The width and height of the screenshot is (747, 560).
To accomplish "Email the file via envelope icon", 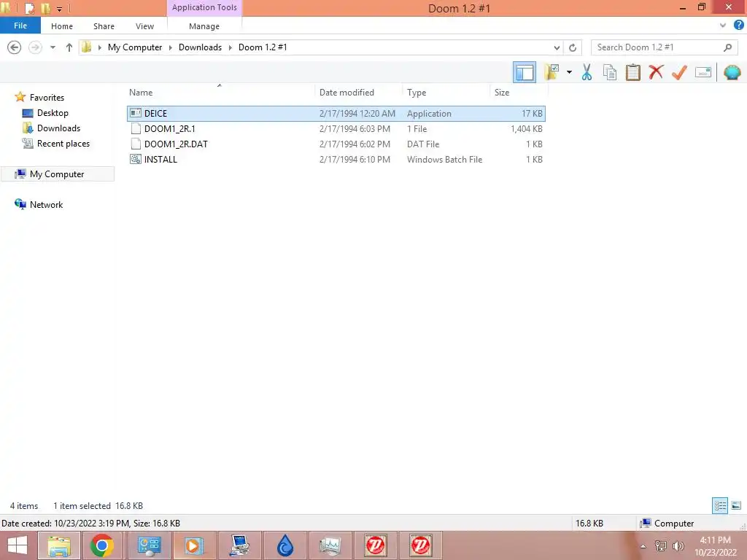I will pos(703,72).
